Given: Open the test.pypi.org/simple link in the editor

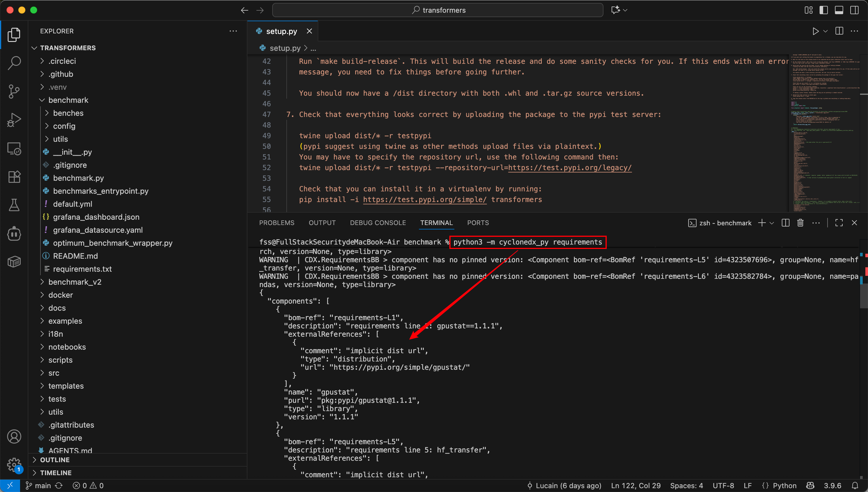Looking at the screenshot, I should [425, 200].
